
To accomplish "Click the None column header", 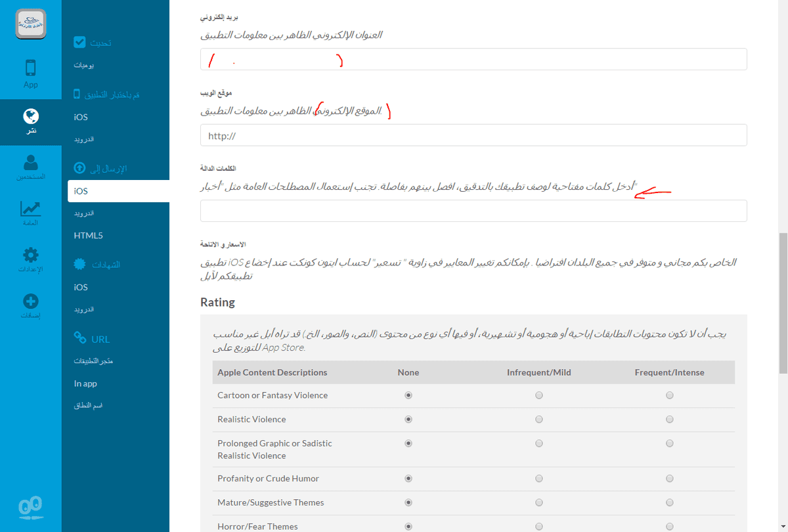I will click(x=408, y=372).
